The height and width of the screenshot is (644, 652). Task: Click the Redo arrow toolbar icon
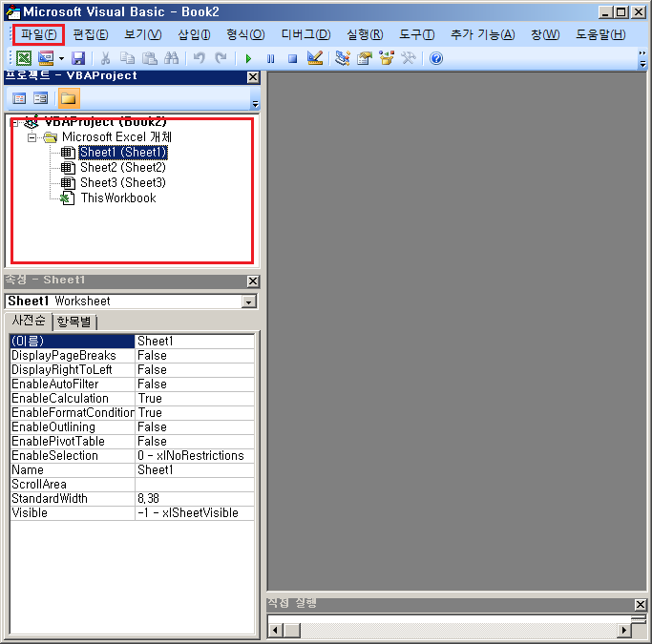[x=221, y=58]
